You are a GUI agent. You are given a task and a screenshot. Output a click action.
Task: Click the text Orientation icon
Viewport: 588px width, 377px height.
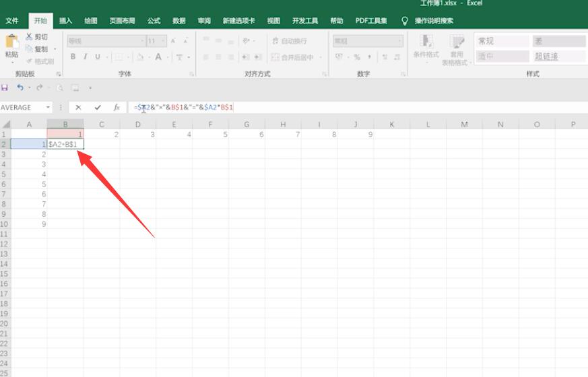click(x=246, y=40)
